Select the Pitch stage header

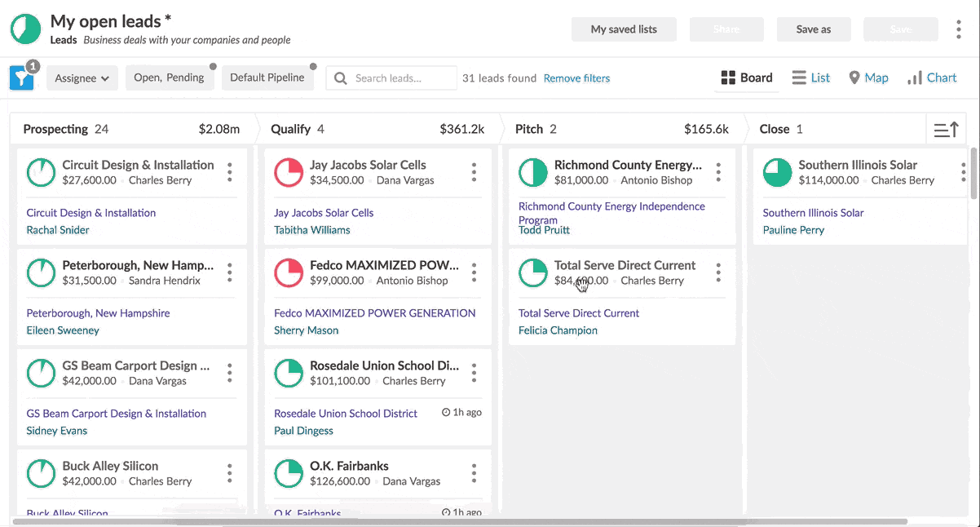pyautogui.click(x=622, y=129)
